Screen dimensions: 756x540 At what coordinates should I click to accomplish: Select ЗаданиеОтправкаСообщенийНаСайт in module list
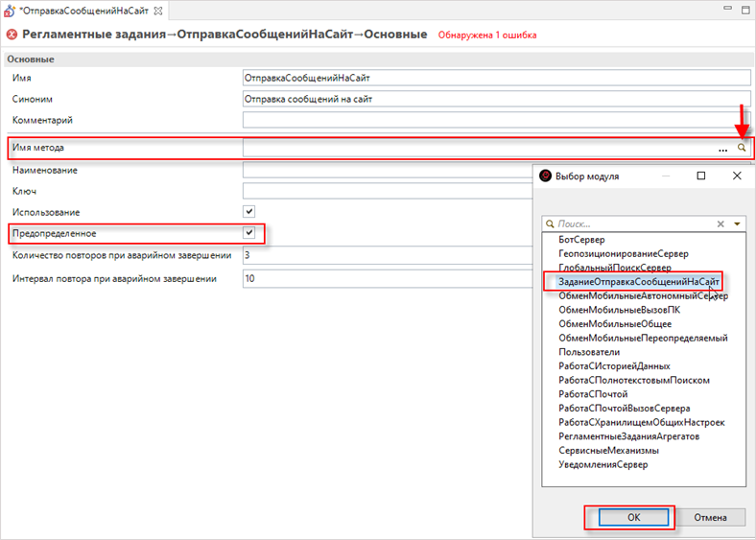tap(638, 282)
